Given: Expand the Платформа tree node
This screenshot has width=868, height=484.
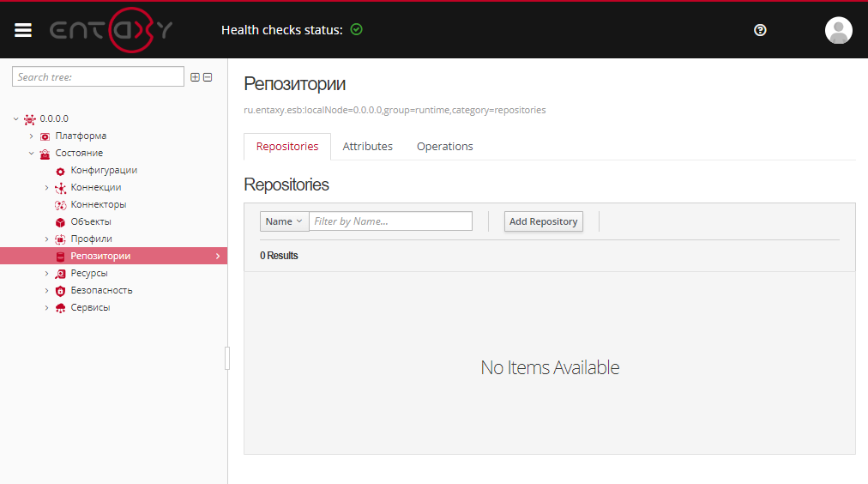Looking at the screenshot, I should [x=32, y=136].
